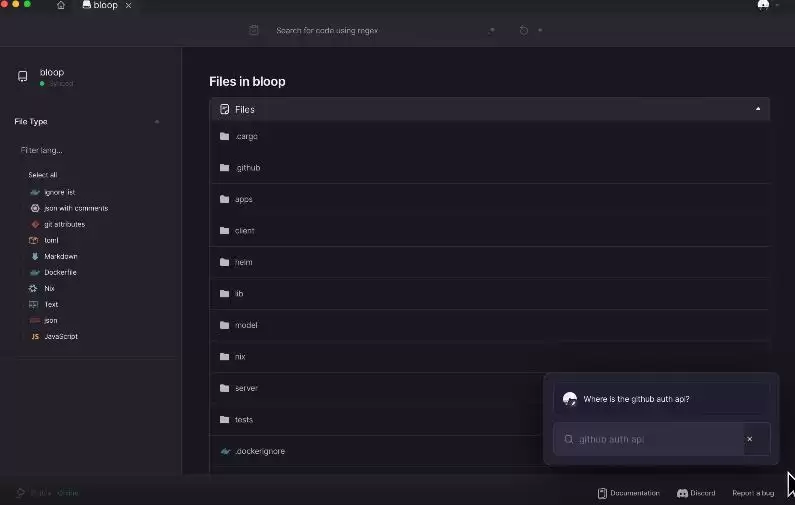
Task: Open the Documentation link
Action: pos(629,493)
